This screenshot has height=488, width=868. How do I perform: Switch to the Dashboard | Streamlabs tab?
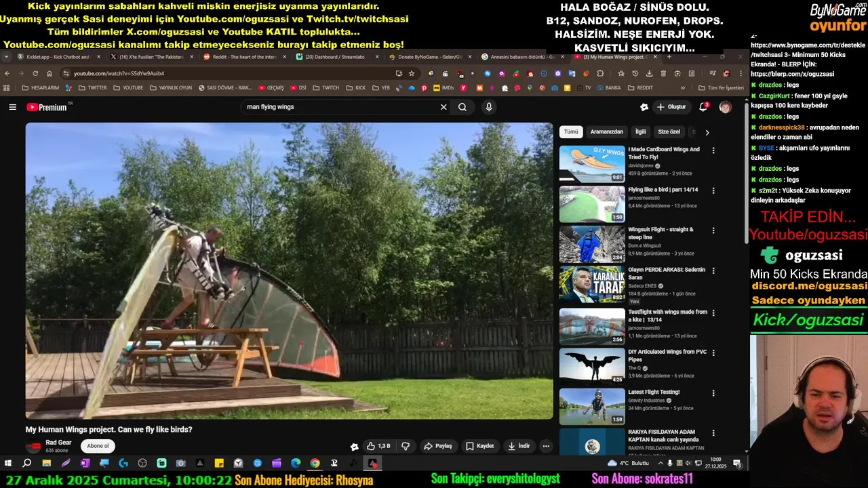(x=337, y=57)
